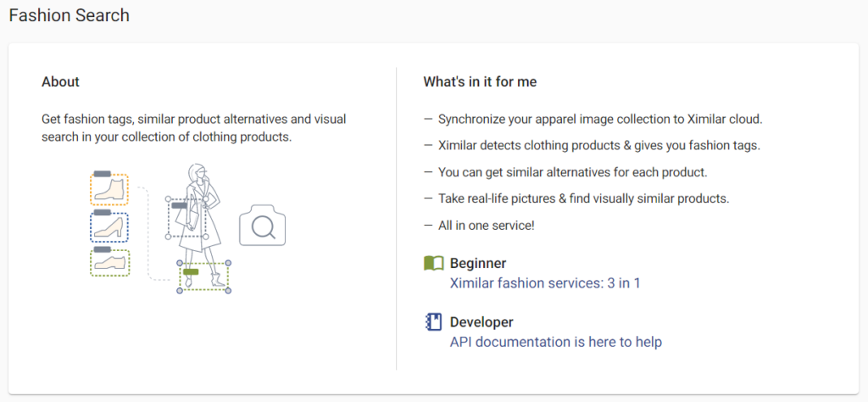This screenshot has height=402, width=868.
Task: Click the What's in it for me heading
Action: (x=480, y=82)
